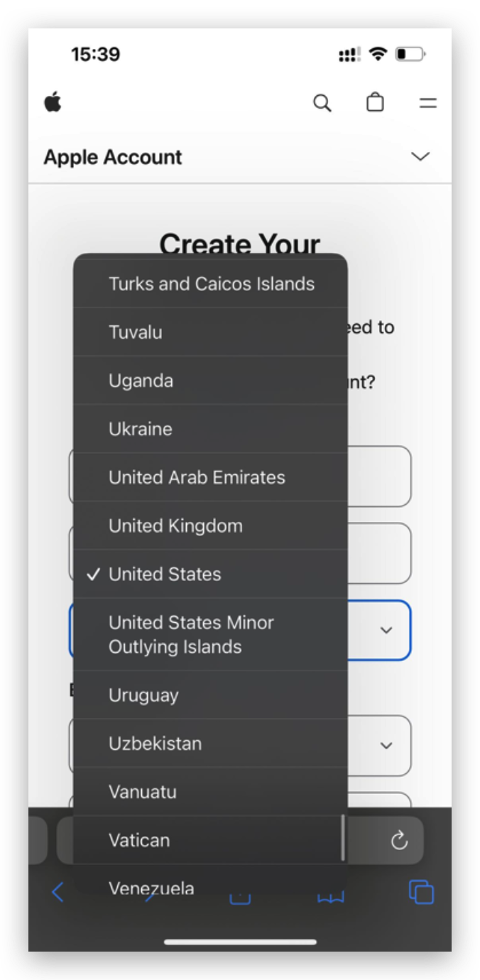Tap the Apple logo icon
480x980 pixels.
click(53, 103)
